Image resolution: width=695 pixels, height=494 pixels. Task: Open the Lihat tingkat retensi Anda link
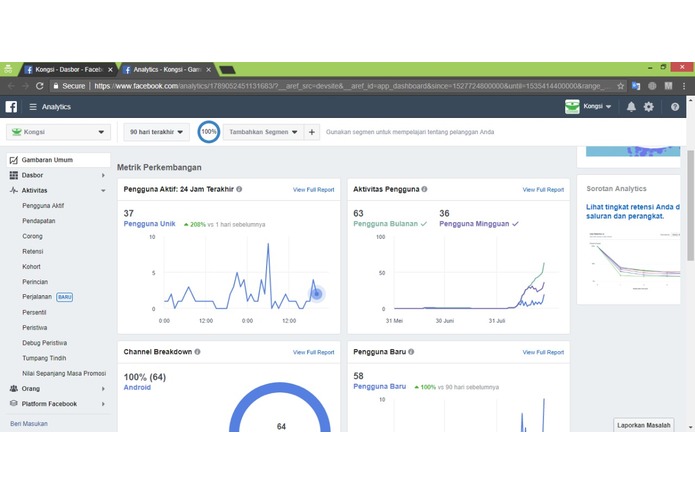[633, 211]
